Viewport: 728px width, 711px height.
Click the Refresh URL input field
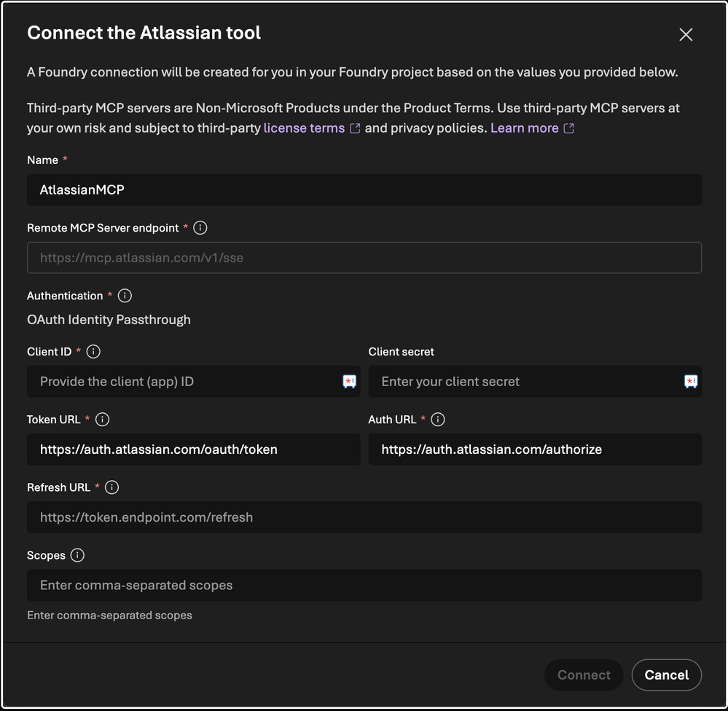tap(364, 517)
